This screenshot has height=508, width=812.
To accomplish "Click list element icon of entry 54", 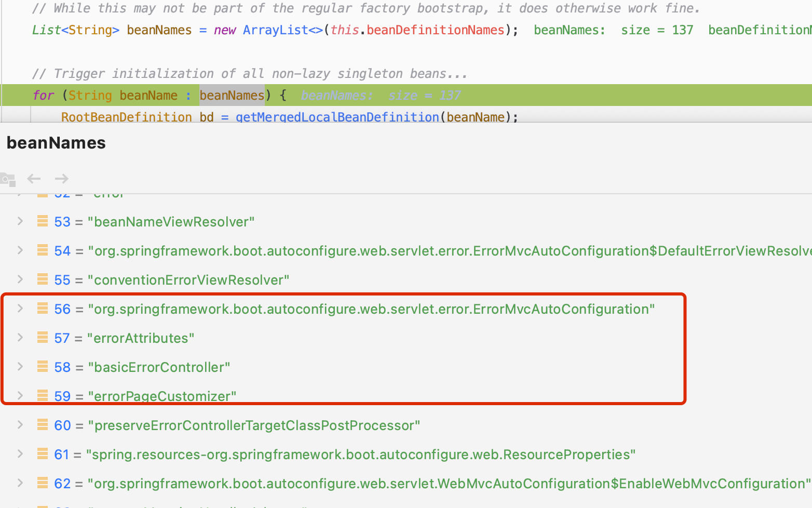I will (x=43, y=250).
